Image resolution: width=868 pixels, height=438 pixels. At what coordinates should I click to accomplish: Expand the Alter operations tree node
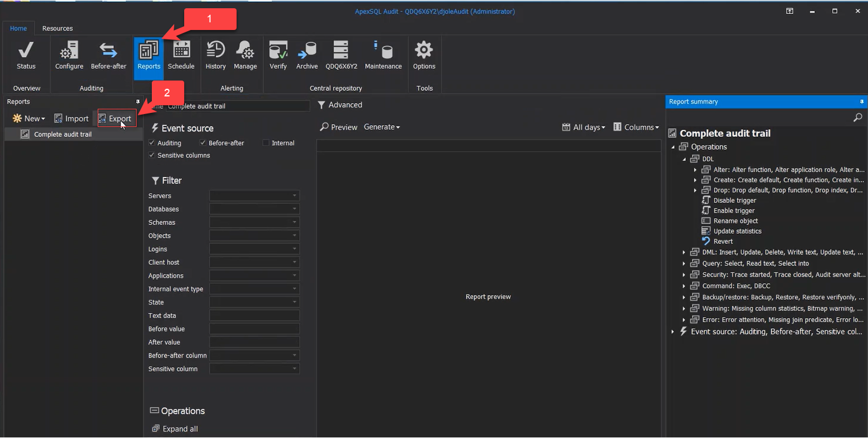tap(695, 170)
